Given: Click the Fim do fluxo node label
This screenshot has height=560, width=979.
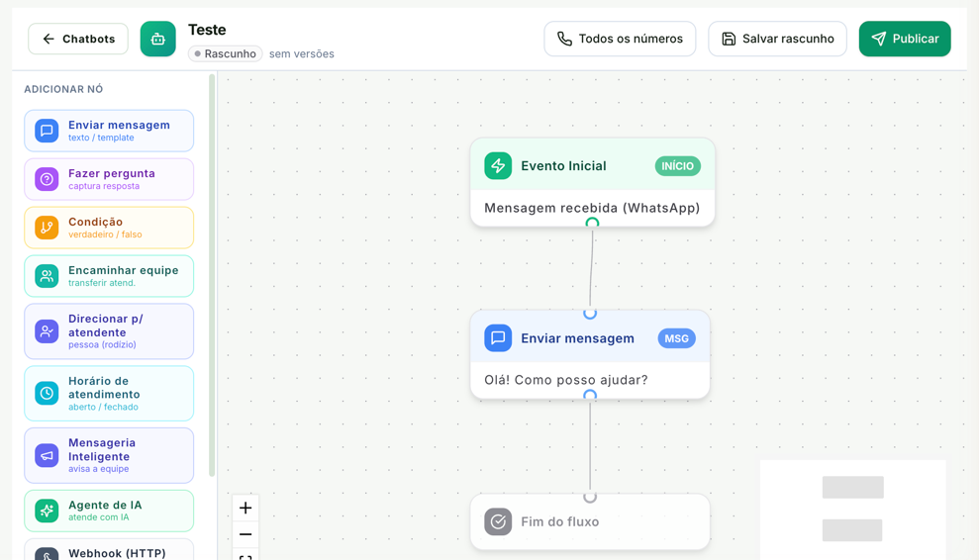Looking at the screenshot, I should 560,522.
